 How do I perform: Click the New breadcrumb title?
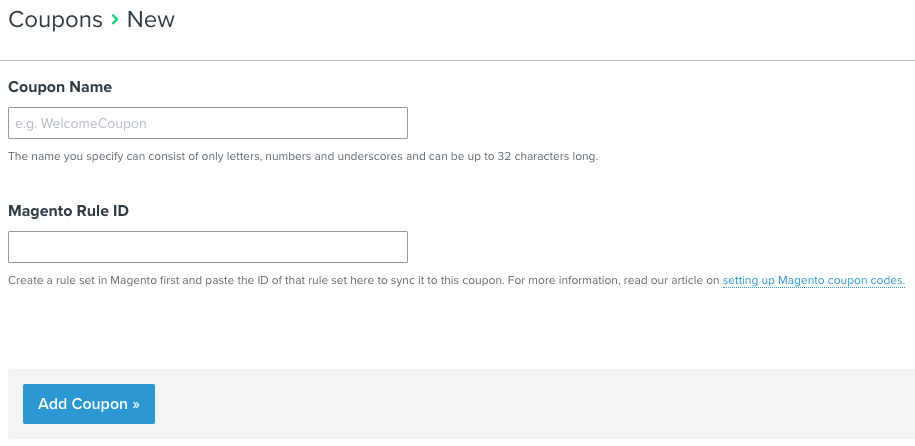point(150,20)
